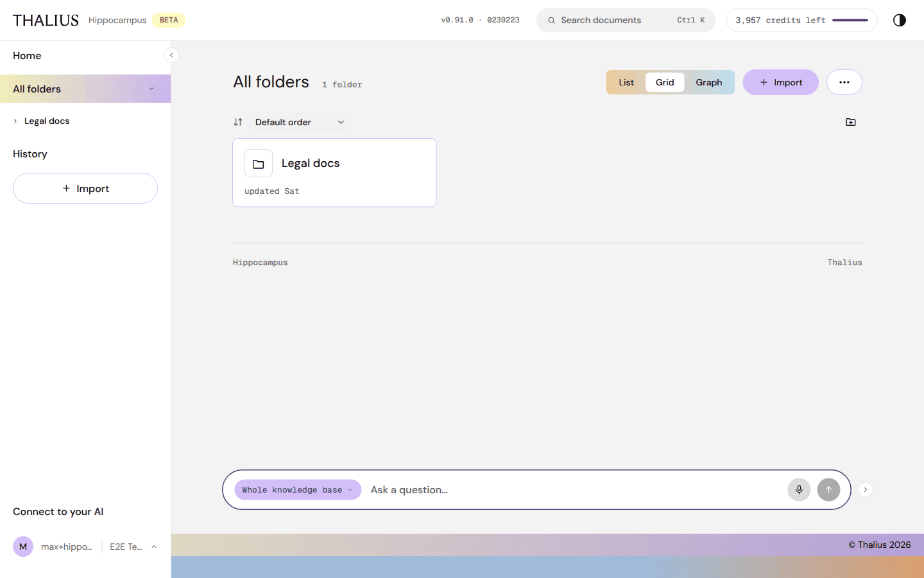Click the version text v0.91.0
This screenshot has height=578, width=924.
pyautogui.click(x=457, y=21)
